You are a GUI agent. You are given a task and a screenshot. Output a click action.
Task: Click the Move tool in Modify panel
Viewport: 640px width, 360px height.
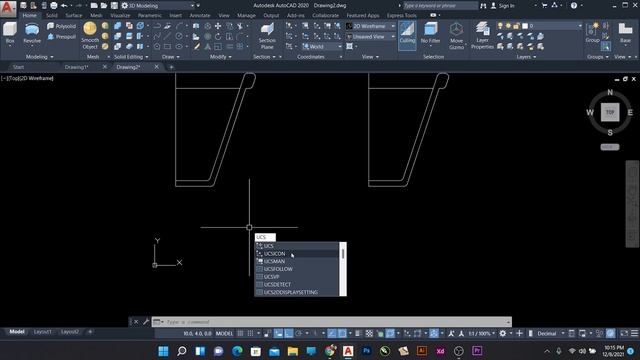218,26
